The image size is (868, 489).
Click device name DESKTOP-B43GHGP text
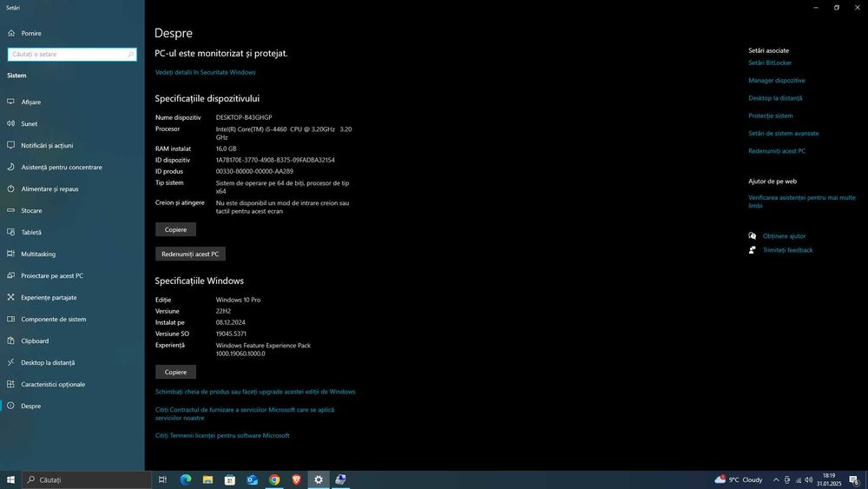[x=244, y=117]
